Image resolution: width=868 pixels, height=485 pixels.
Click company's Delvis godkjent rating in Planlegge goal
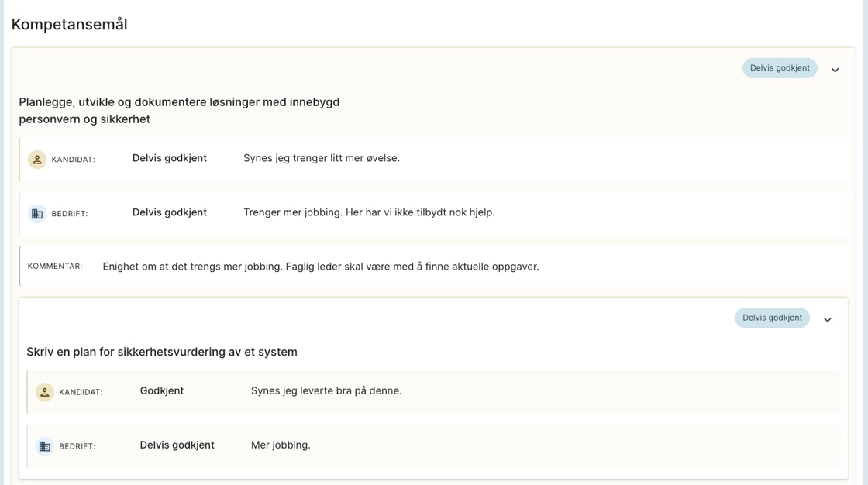click(169, 212)
